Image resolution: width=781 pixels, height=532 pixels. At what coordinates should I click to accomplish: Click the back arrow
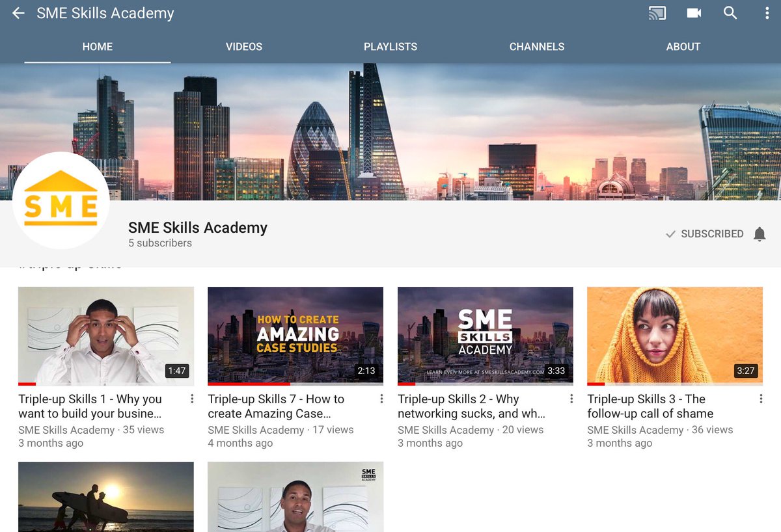(18, 13)
